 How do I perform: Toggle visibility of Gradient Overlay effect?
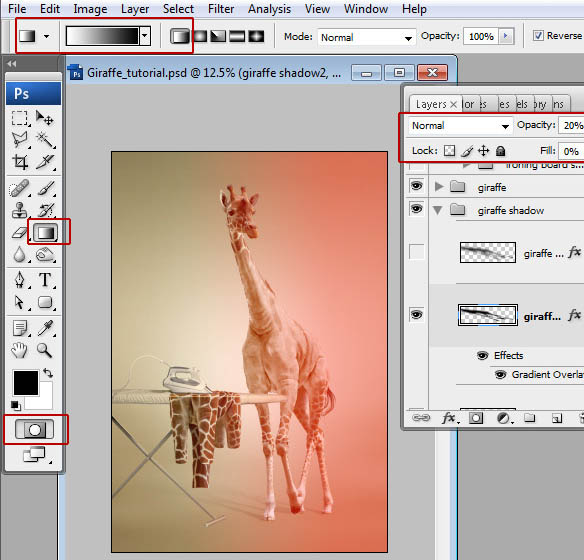click(500, 374)
